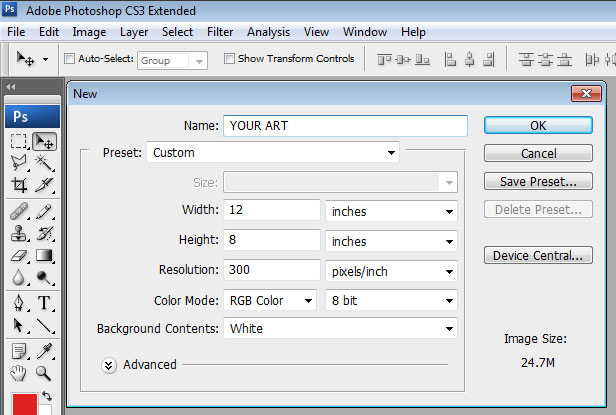The width and height of the screenshot is (616, 415).
Task: Select the Rectangular Marquee tool
Action: (18, 141)
